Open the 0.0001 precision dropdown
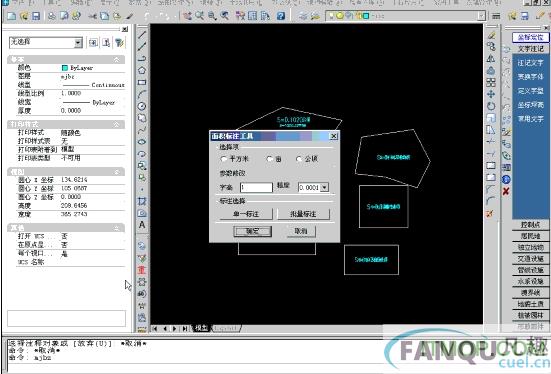The image size is (551, 374). 325,187
